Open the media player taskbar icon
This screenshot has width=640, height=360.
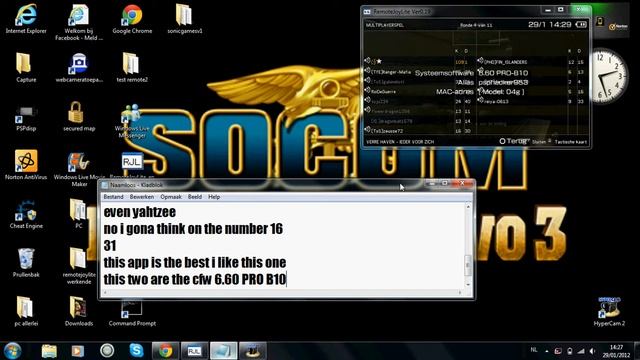78,351
